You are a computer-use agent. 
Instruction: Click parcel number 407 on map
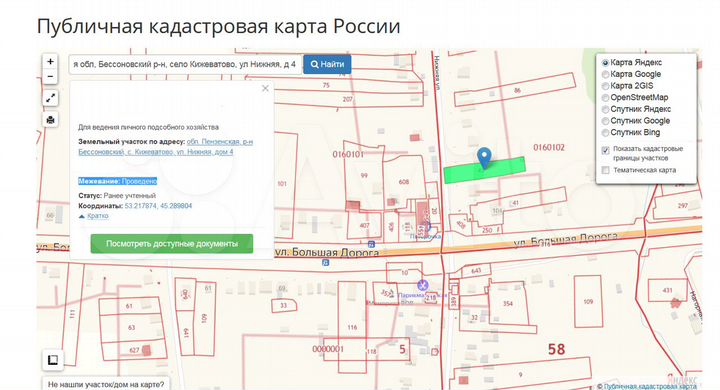(364, 226)
